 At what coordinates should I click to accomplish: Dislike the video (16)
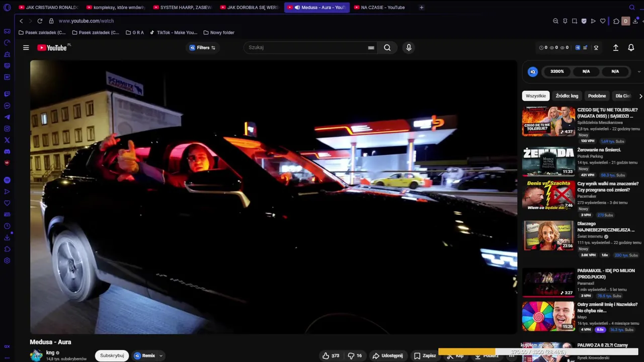(x=355, y=355)
